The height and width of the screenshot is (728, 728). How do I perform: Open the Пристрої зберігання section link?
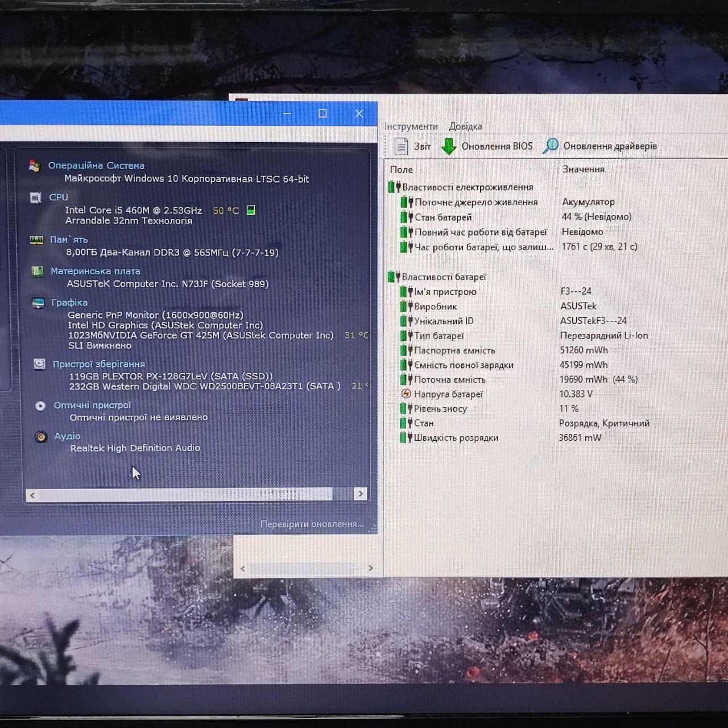click(99, 364)
